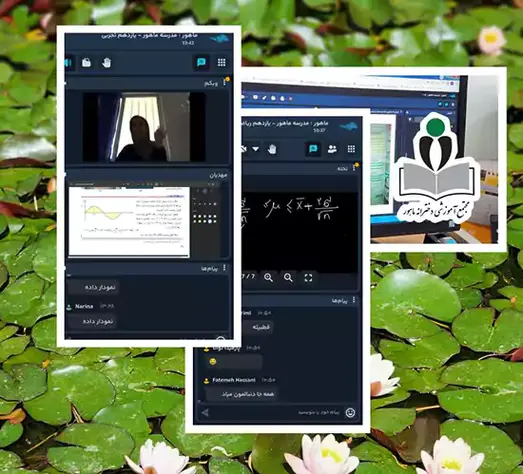The height and width of the screenshot is (474, 523).
Task: Open پیام‌ها panel options in blackboard window
Action: pyautogui.click(x=354, y=300)
